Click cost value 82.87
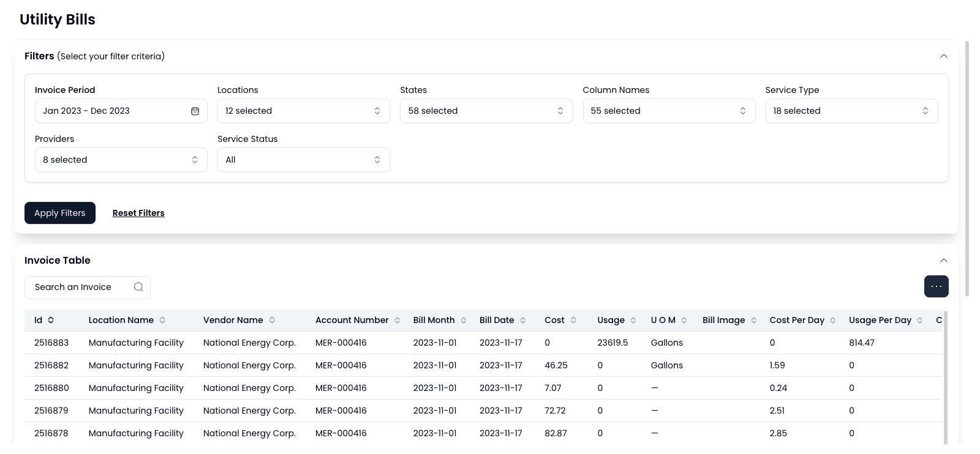 556,433
